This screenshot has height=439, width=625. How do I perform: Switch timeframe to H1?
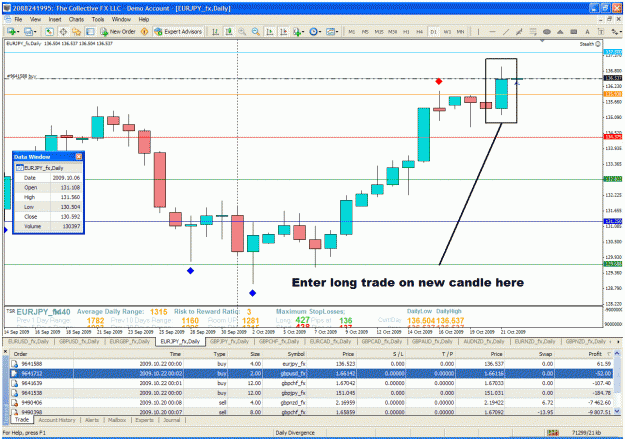click(x=406, y=31)
